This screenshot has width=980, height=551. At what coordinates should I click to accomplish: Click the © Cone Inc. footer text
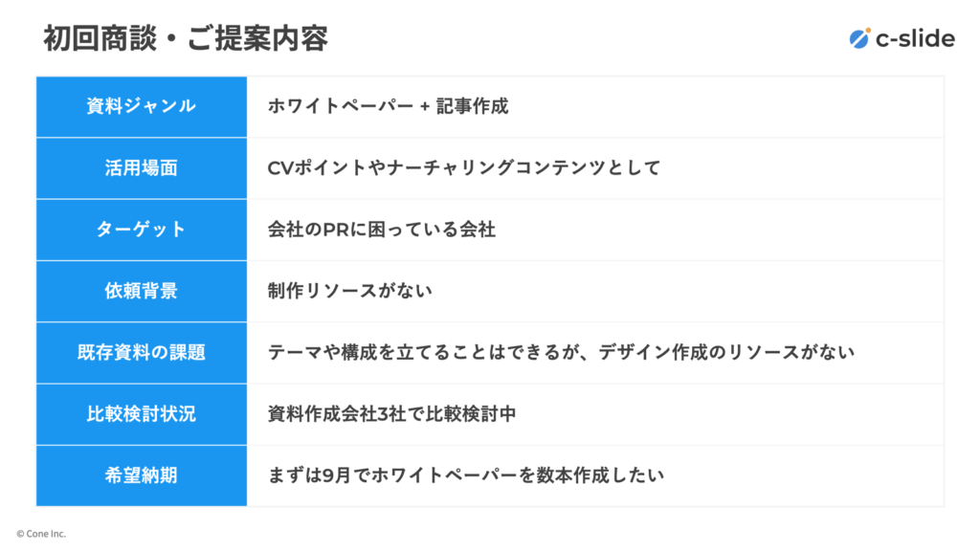click(40, 534)
